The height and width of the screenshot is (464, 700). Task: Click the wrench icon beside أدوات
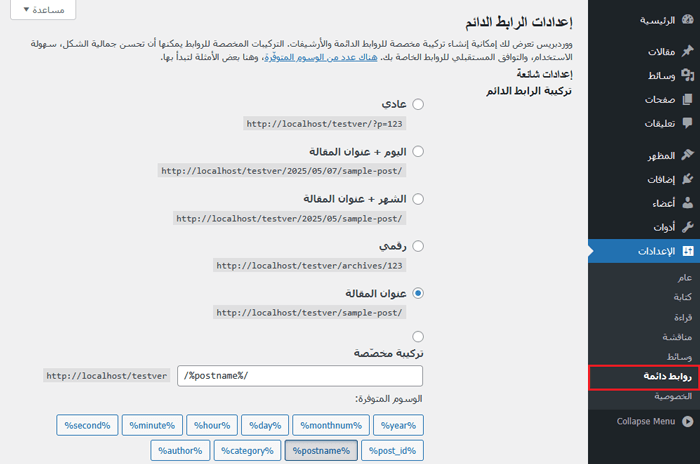[x=688, y=227]
